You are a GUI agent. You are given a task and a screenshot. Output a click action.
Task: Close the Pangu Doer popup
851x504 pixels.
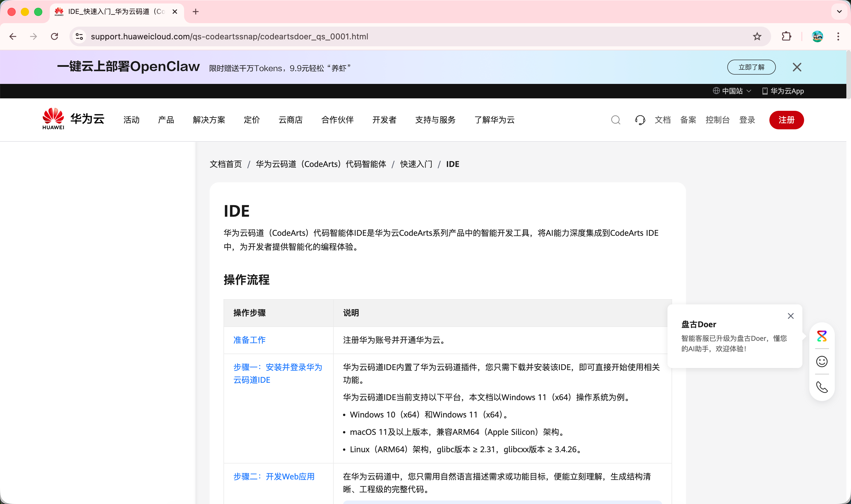click(791, 316)
